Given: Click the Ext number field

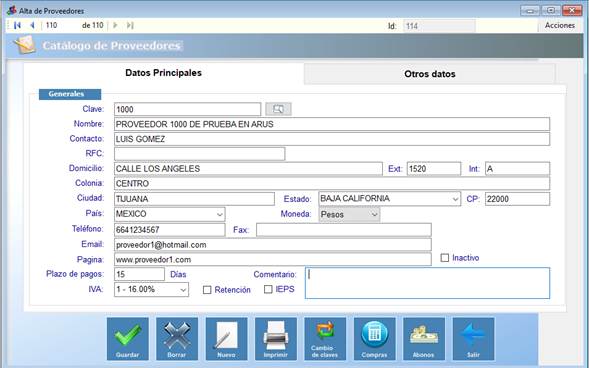Looking at the screenshot, I should (x=434, y=169).
